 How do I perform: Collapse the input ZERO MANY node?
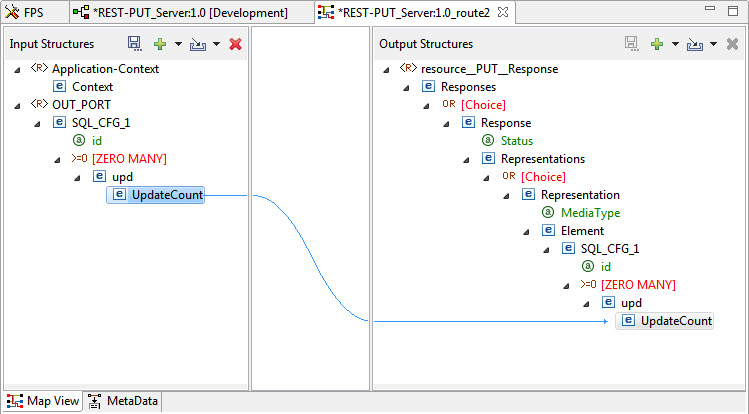(58, 160)
